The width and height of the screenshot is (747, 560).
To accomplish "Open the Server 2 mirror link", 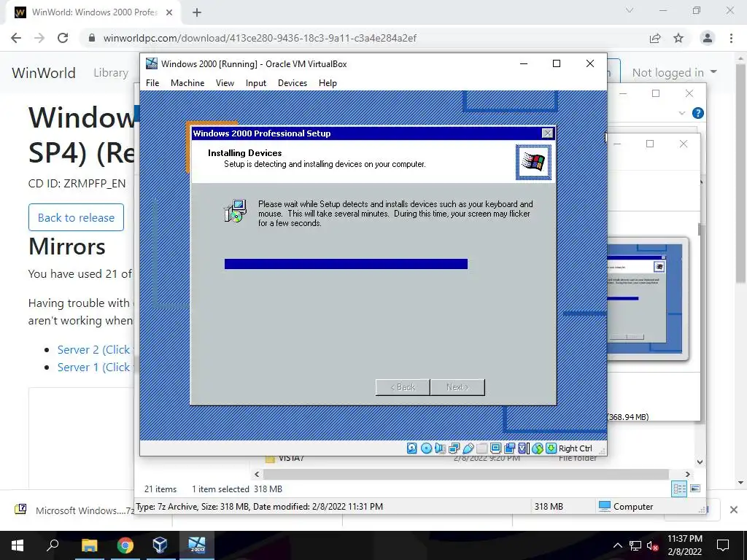I will [x=94, y=349].
